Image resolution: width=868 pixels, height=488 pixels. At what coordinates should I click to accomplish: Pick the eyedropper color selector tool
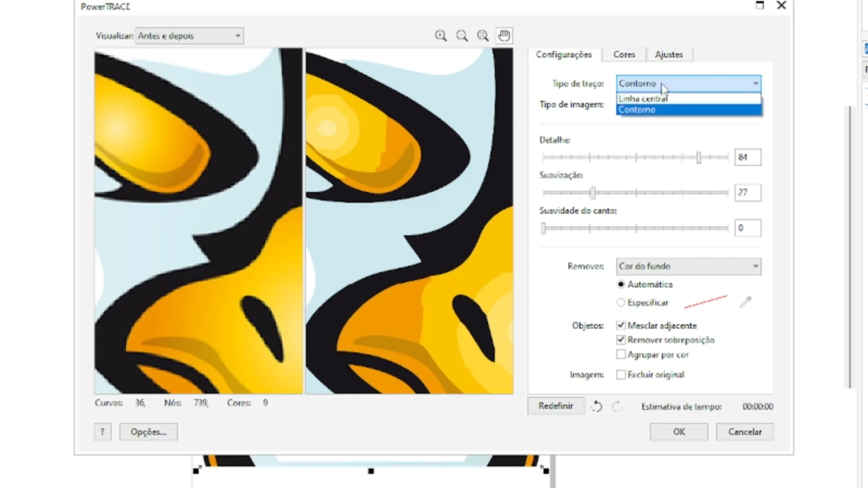[745, 302]
